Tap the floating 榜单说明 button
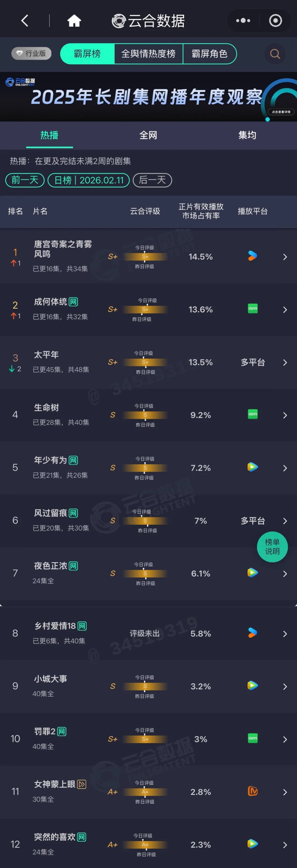The width and height of the screenshot is (297, 868). coord(272,546)
